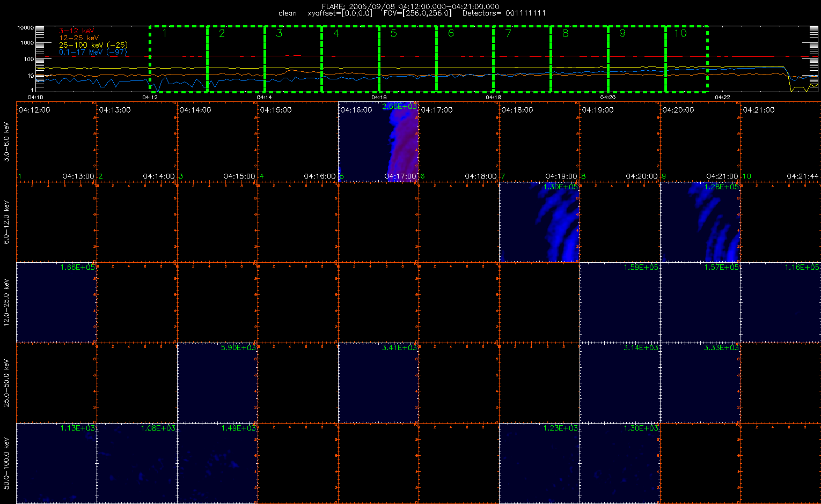Pick the 50.0-100.0 keV image marked 1.13E+03
Screen dimensions: 821x504
click(x=56, y=463)
